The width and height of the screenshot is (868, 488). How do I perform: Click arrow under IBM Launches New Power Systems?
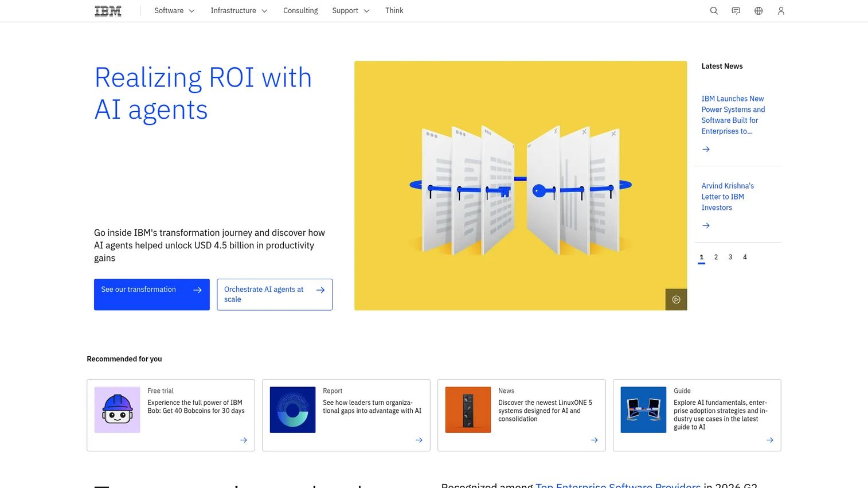coord(706,149)
